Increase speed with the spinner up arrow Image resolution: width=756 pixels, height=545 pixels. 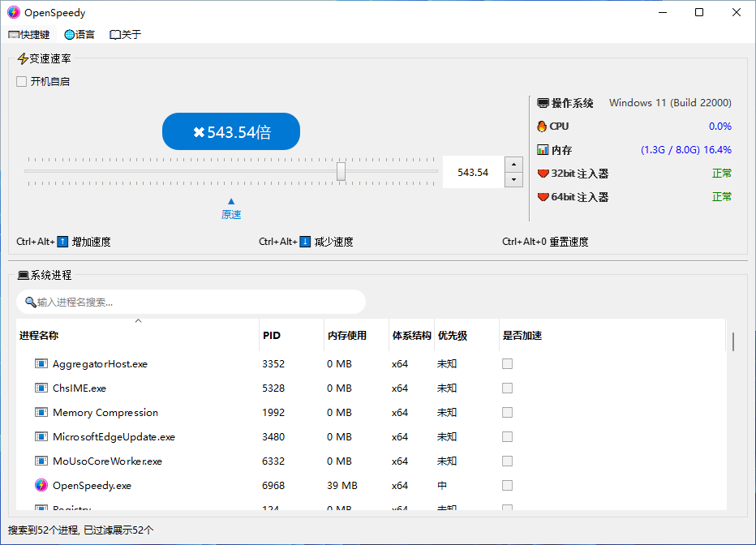tap(514, 165)
